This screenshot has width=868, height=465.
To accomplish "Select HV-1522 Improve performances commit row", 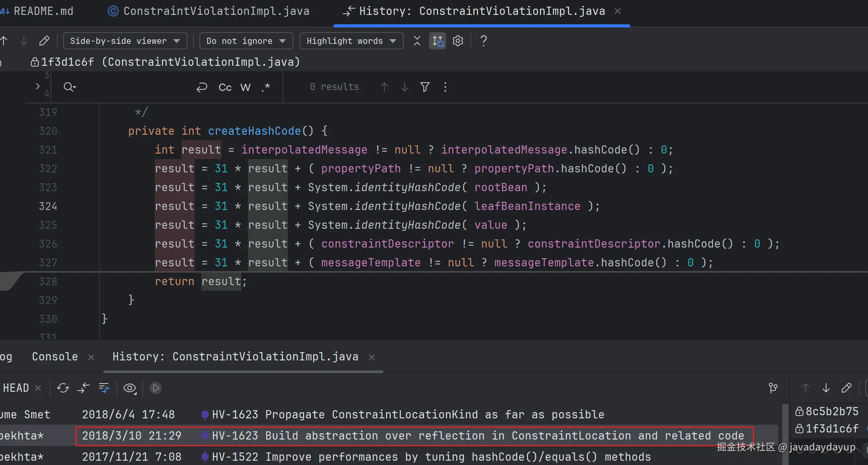I will coord(431,457).
